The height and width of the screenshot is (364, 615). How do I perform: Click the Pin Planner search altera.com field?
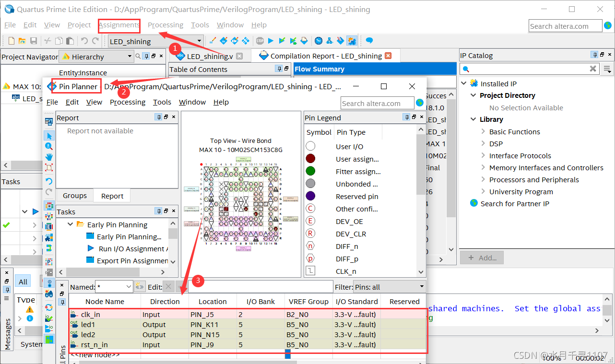(378, 103)
